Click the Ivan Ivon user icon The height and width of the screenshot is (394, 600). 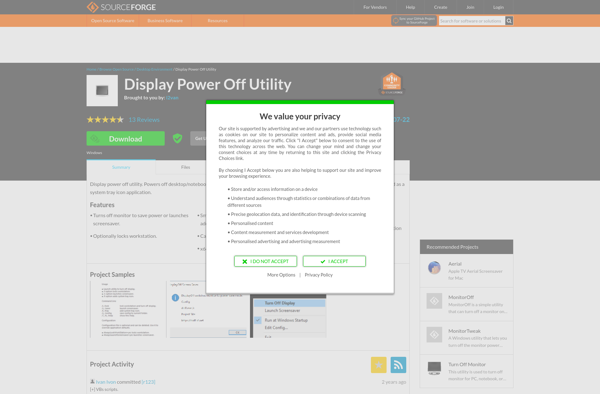tap(92, 381)
